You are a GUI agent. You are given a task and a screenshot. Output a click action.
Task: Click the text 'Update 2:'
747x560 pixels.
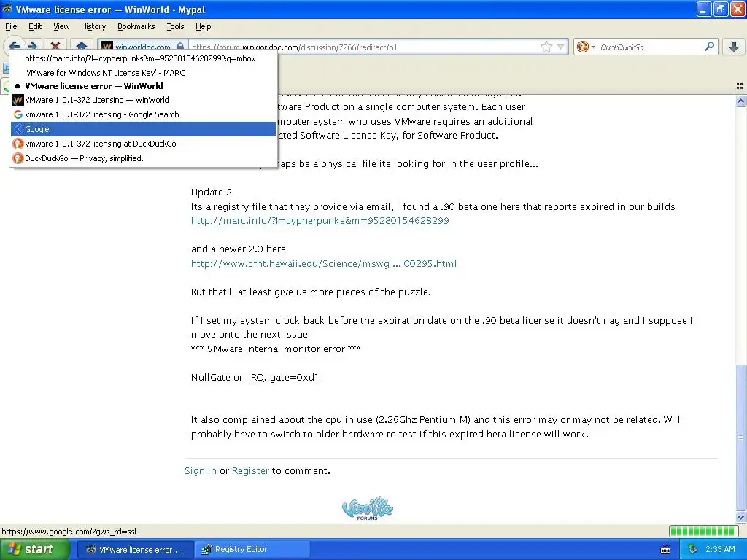coord(212,192)
